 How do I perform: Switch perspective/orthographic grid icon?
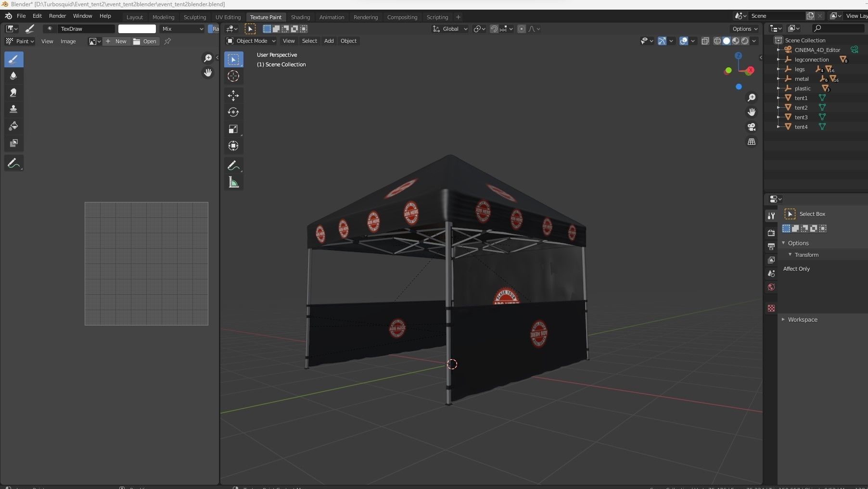(752, 141)
